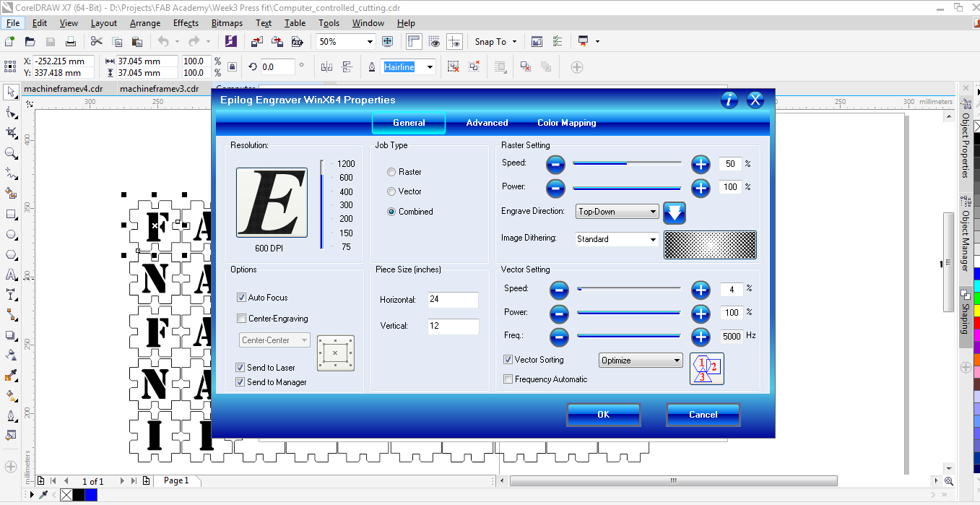Click the Vector Sorting diagram icon

point(706,368)
